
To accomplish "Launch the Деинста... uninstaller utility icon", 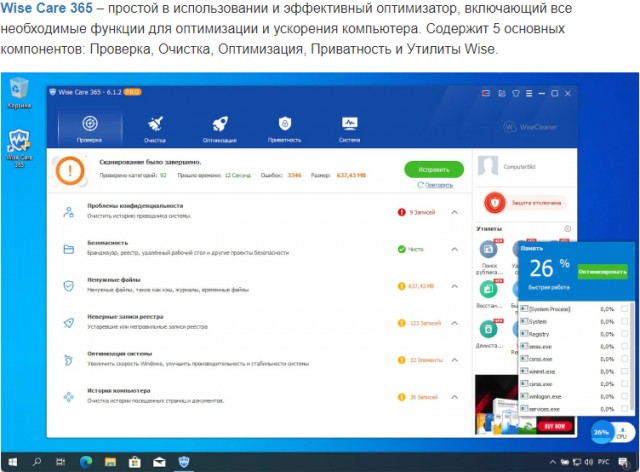I will pyautogui.click(x=488, y=329).
